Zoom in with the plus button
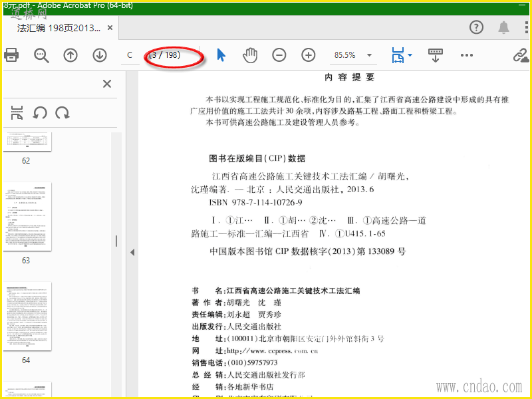The image size is (532, 399). coord(309,55)
